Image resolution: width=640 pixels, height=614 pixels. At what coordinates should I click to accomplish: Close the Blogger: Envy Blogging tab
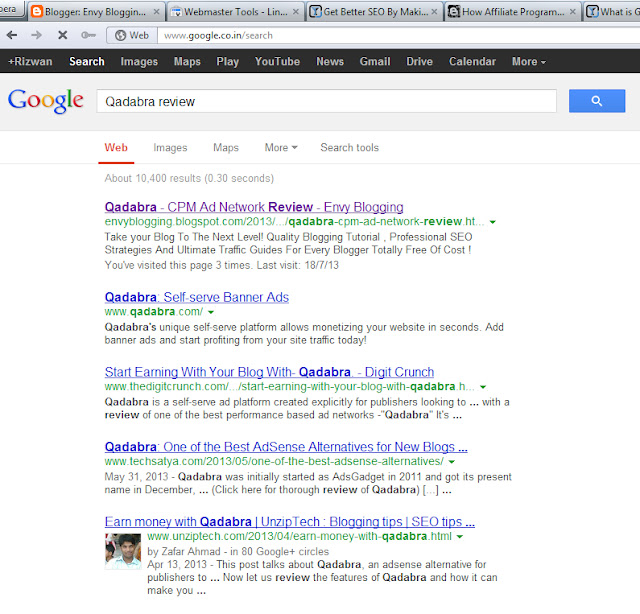pos(156,12)
